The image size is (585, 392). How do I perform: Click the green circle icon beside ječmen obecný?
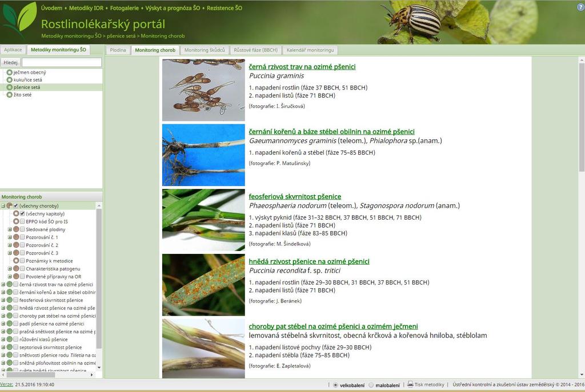(10, 72)
